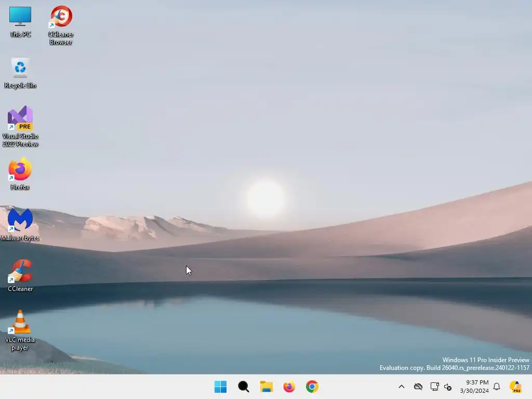Click the OneDrive cloud tray icon
The image size is (532, 399).
418,387
